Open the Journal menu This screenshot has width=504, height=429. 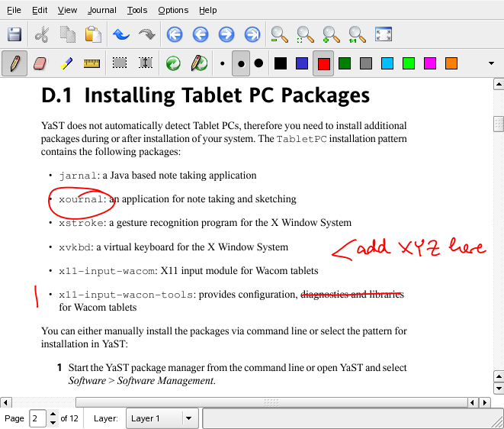101,10
